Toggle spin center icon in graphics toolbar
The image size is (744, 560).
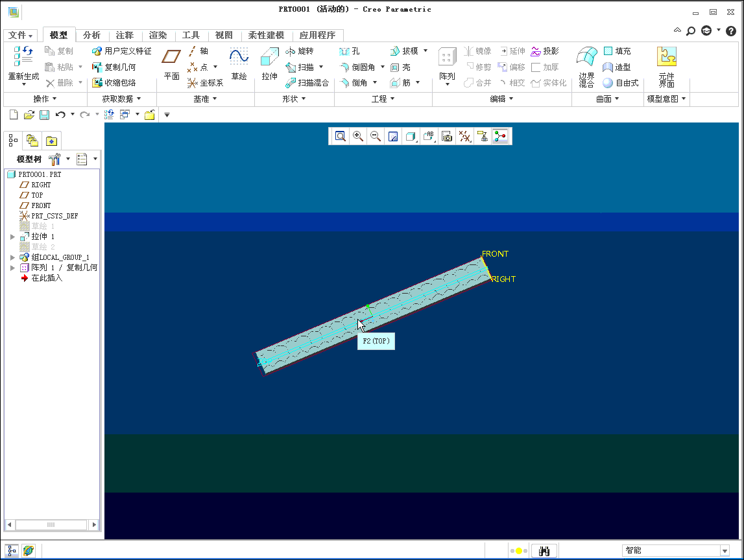pos(500,137)
